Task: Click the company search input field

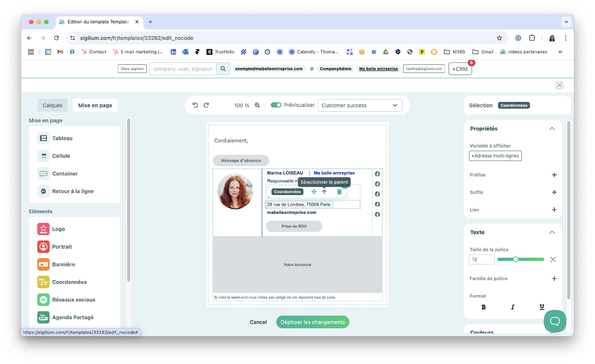Action: click(x=183, y=69)
